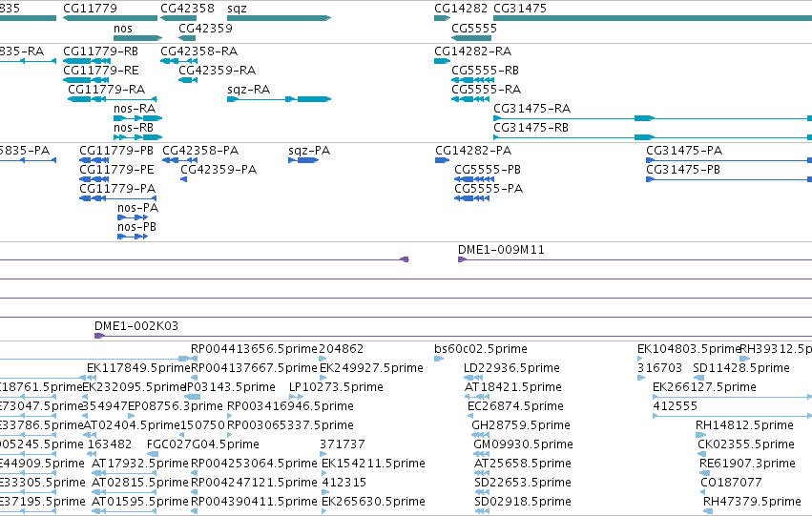Viewport: 812px width, 516px height.
Task: Click the CG31475-RB transcript label
Action: pos(531,128)
